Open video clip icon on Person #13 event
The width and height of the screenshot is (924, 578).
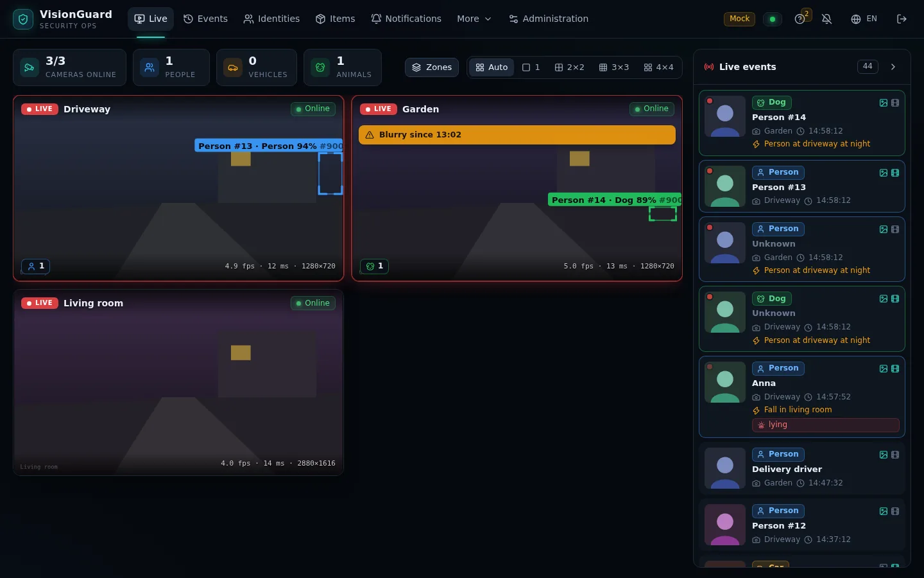(x=895, y=173)
